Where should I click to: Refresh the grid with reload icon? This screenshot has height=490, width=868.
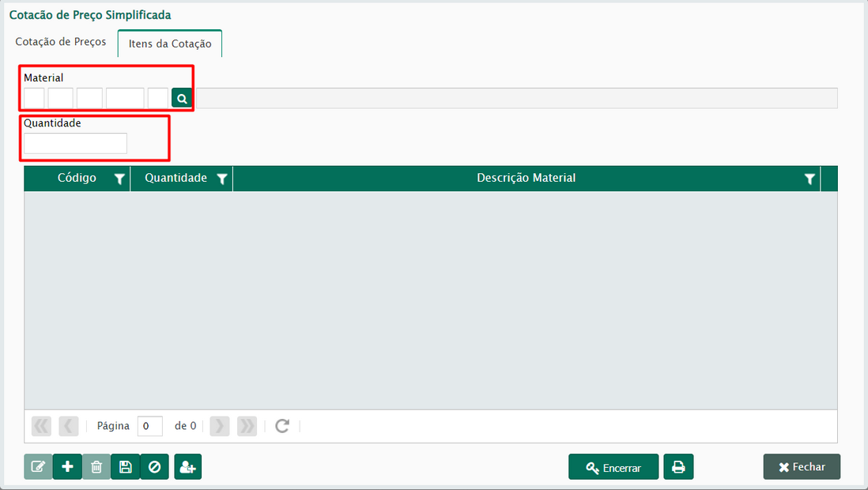tap(282, 426)
